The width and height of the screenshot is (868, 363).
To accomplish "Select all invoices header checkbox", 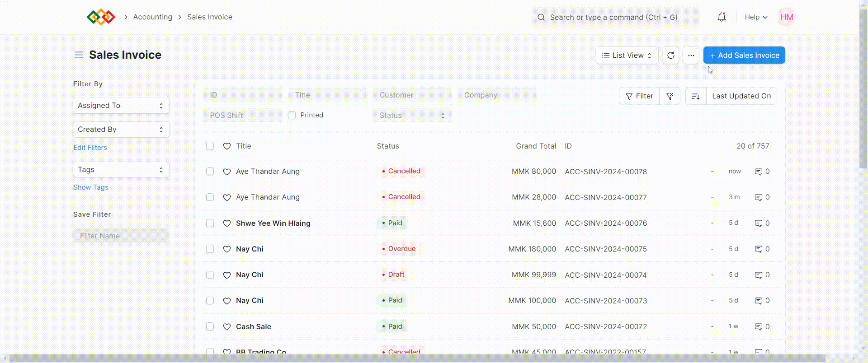I will coord(210,146).
